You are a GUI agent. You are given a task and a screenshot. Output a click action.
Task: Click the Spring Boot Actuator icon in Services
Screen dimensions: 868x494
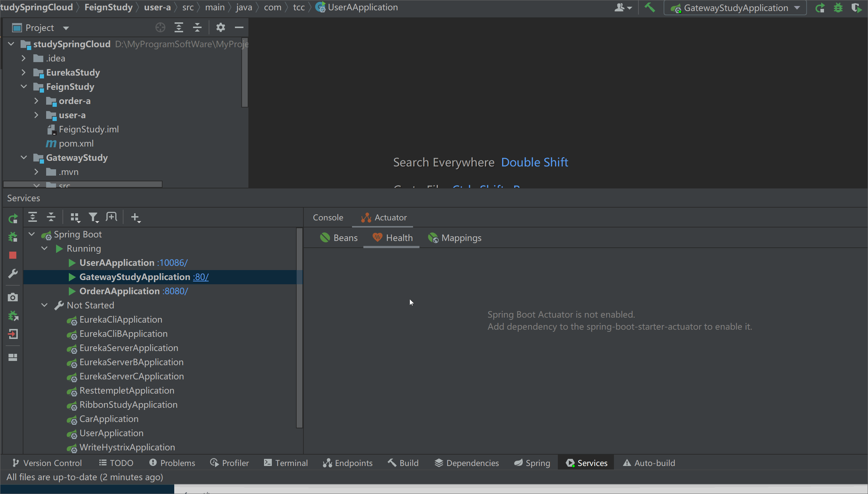366,217
